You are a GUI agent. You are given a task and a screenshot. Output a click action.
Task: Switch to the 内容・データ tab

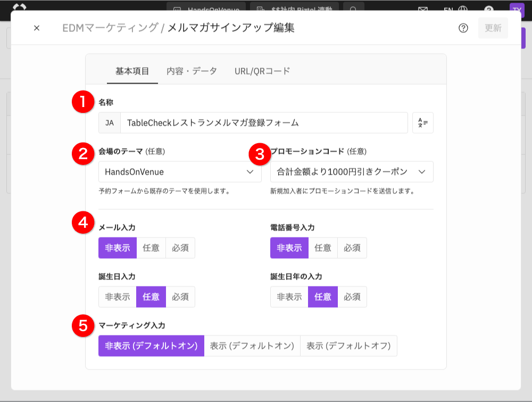192,71
